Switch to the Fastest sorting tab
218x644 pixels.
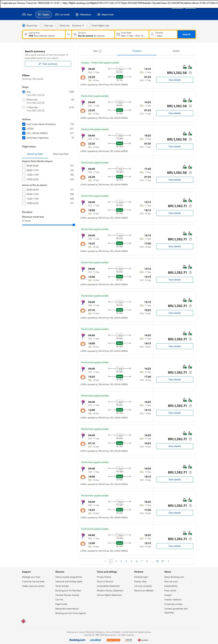pyautogui.click(x=176, y=51)
